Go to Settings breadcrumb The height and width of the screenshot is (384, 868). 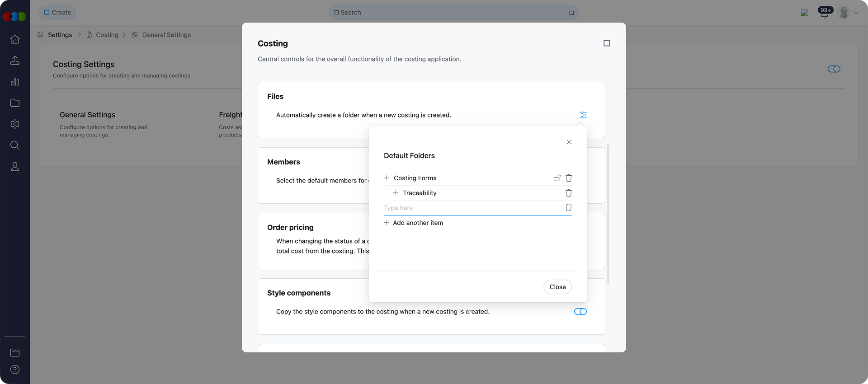(60, 35)
